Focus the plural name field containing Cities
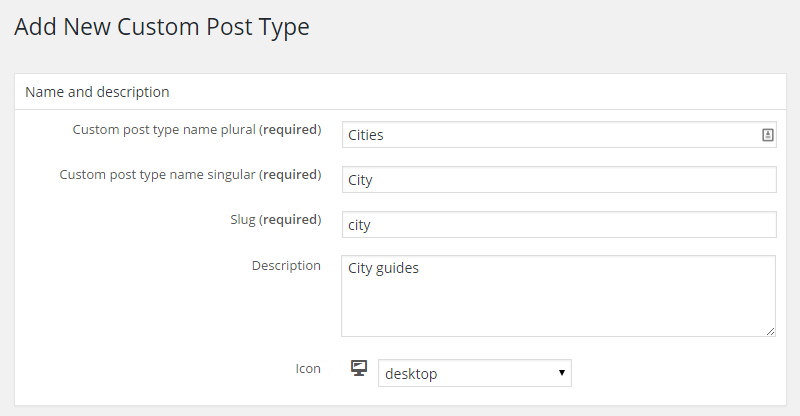Viewport: 800px width, 416px height. click(x=550, y=135)
